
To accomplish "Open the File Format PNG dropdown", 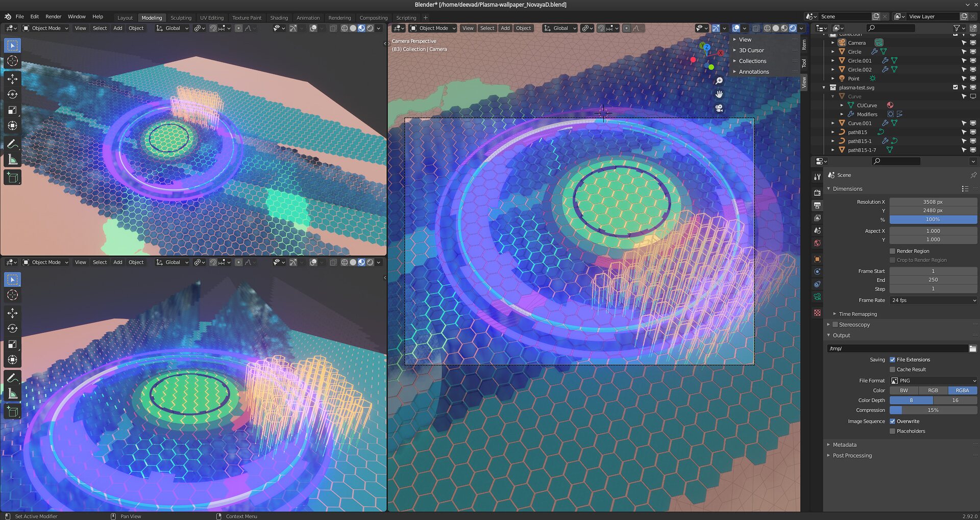I will (933, 381).
